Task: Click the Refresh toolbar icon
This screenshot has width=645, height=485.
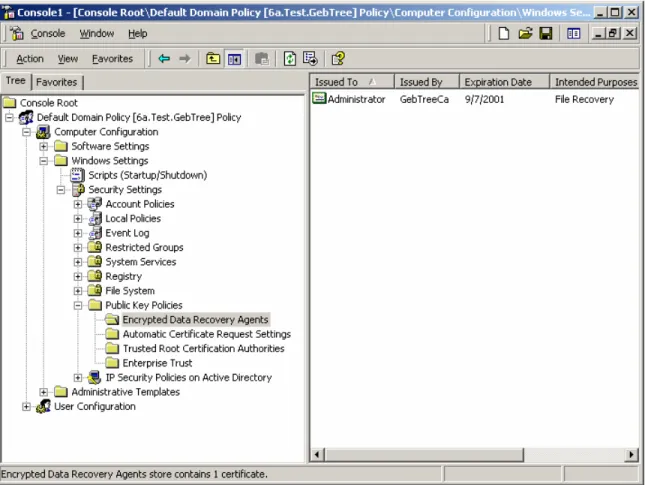Action: click(290, 59)
